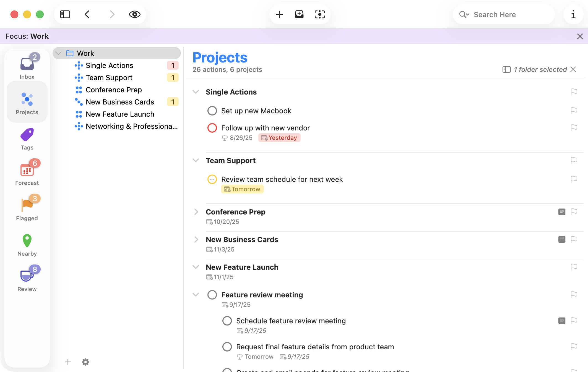
Task: Click the Focus toolbar icon
Action: 320,14
